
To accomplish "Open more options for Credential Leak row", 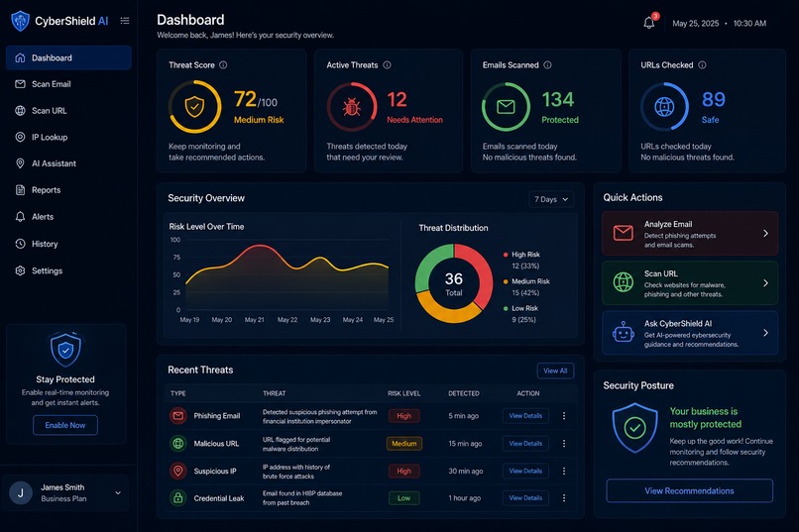I will point(564,498).
